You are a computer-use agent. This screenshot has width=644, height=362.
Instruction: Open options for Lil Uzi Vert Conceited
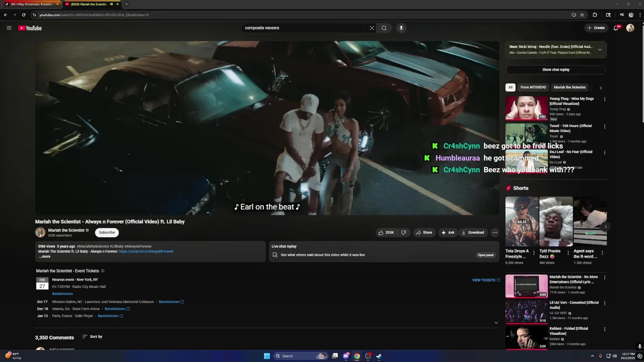pos(605,303)
